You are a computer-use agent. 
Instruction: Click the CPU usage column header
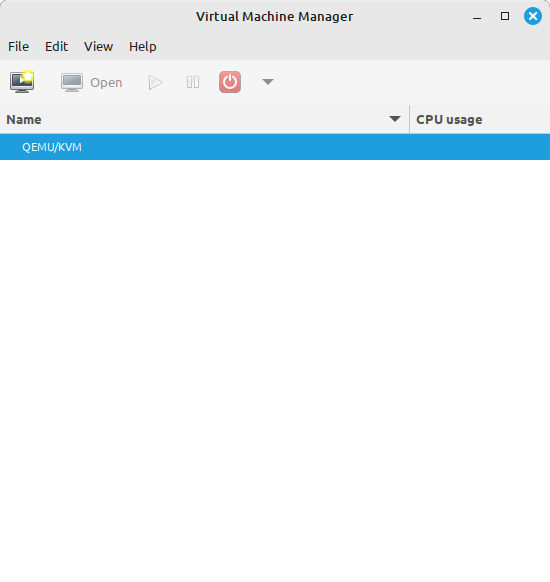pyautogui.click(x=480, y=120)
